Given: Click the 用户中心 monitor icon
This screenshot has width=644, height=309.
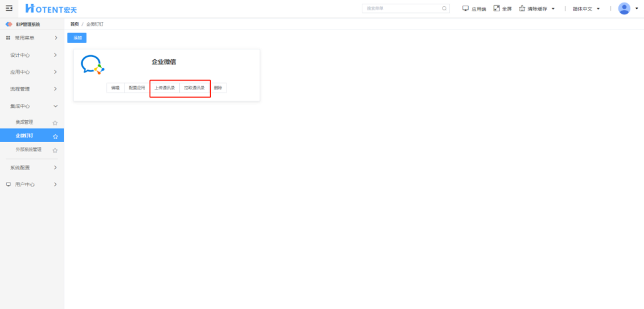Looking at the screenshot, I should pos(8,185).
